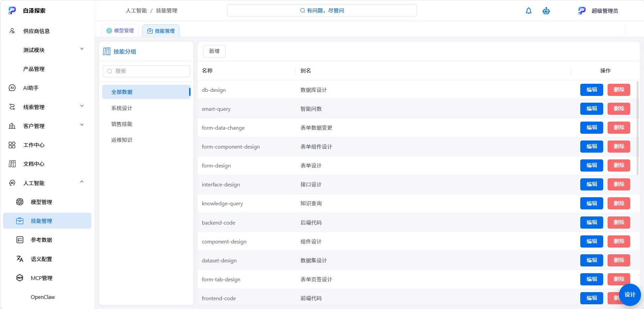
Task: Expand the 线索管理 menu chevron
Action: pyautogui.click(x=82, y=106)
